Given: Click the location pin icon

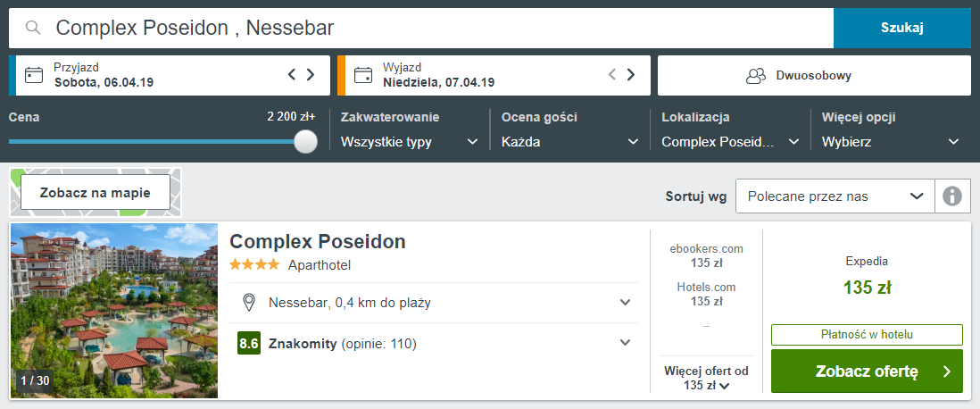Looking at the screenshot, I should tap(249, 303).
